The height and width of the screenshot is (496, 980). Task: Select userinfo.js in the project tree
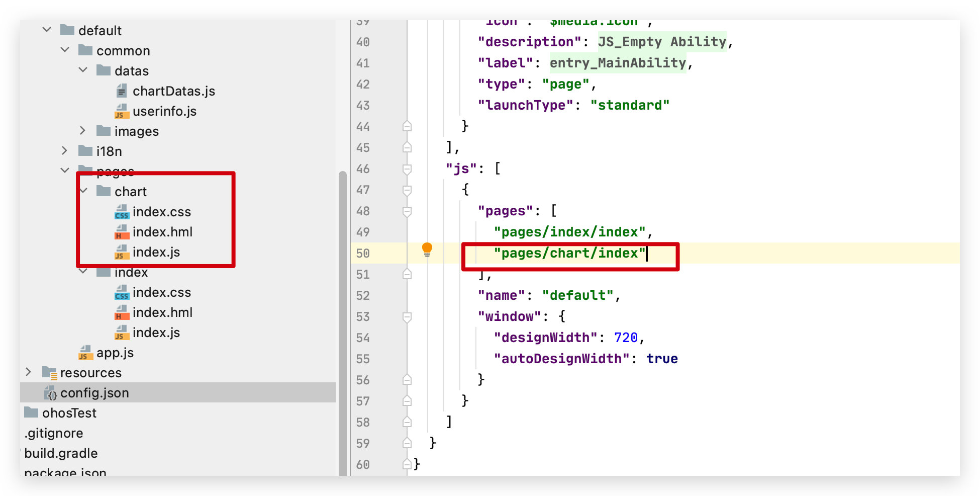[x=164, y=111]
